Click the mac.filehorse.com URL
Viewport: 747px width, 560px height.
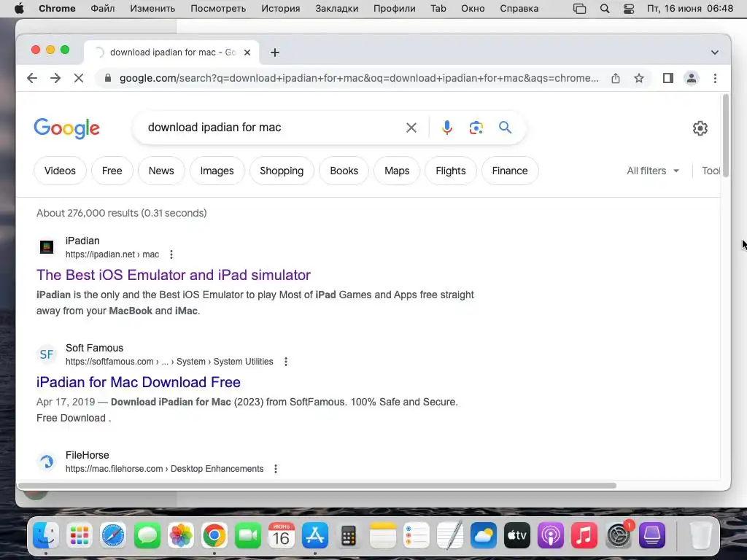point(164,469)
